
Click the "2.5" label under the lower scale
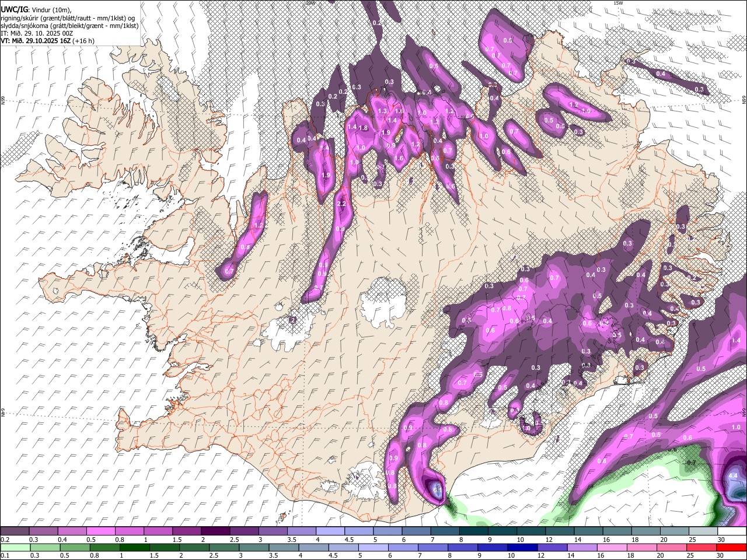(x=213, y=555)
